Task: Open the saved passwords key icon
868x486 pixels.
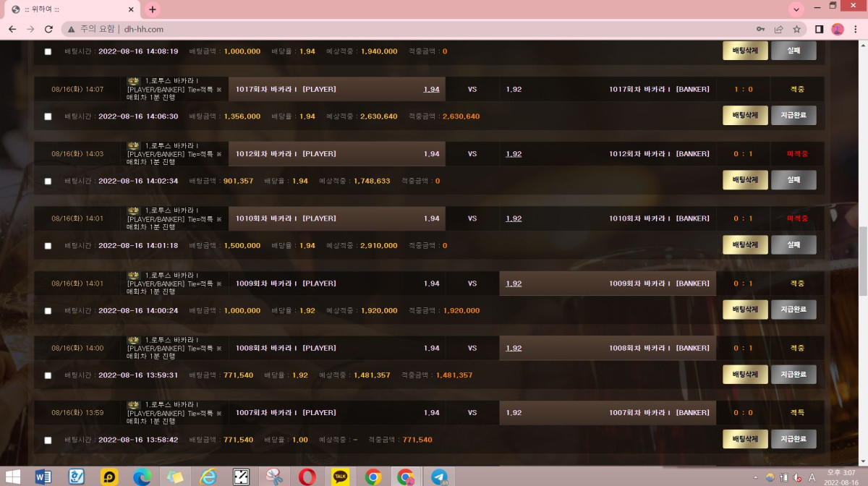Action: click(x=760, y=29)
